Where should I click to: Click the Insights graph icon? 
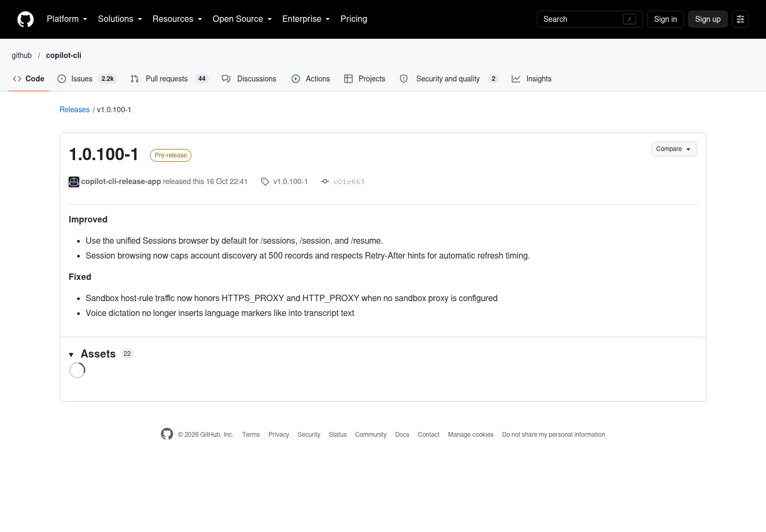click(x=516, y=79)
